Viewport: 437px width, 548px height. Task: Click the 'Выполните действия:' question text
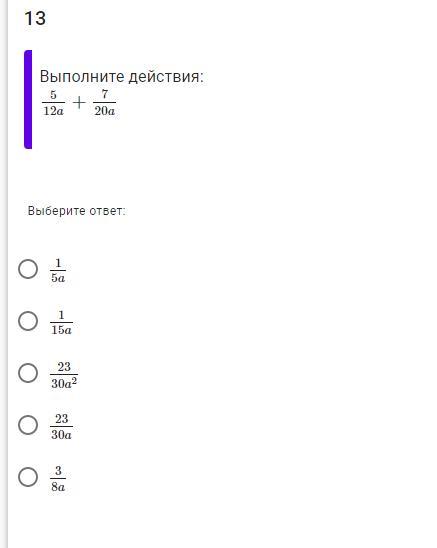[121, 76]
